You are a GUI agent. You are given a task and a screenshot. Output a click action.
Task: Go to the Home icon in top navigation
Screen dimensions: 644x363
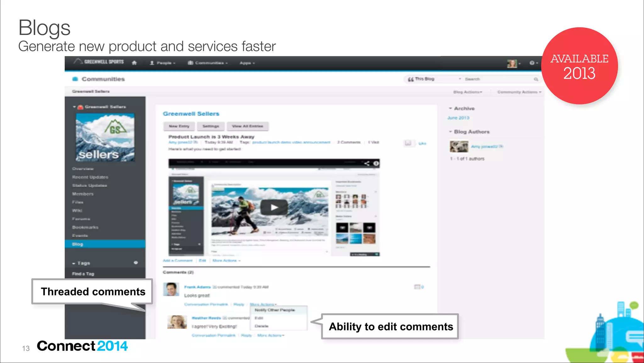(134, 63)
